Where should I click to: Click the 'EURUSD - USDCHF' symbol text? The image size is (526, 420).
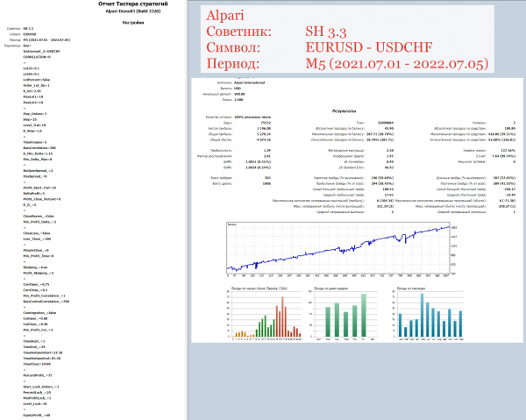coord(369,47)
